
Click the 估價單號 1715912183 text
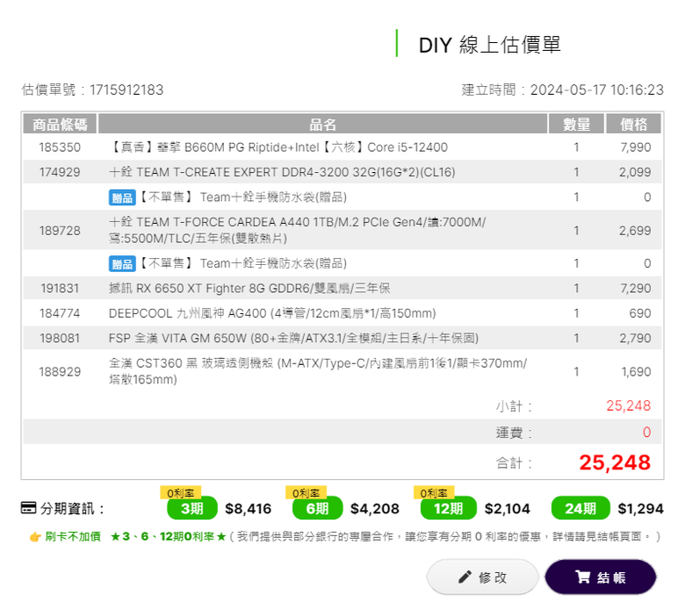pos(92,90)
